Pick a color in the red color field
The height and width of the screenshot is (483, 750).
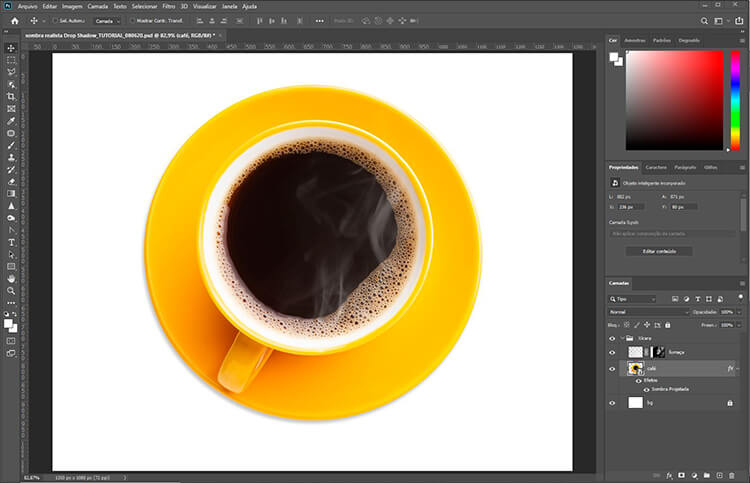(674, 100)
